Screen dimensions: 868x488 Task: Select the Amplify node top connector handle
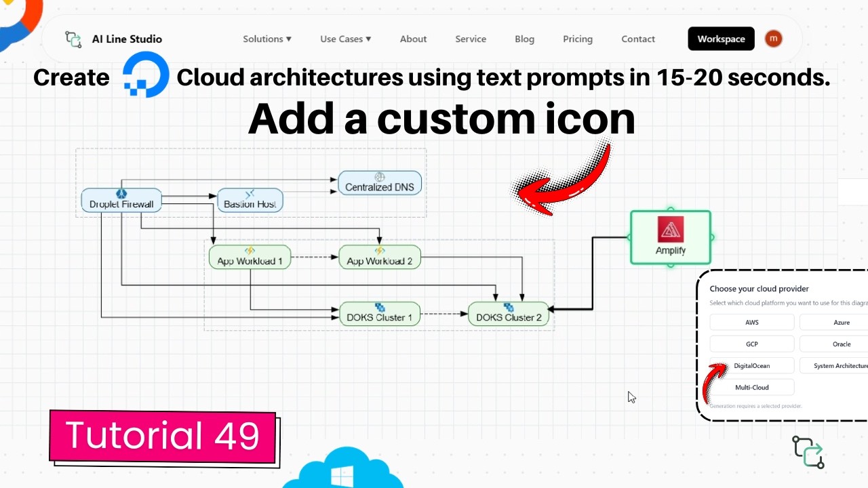point(671,209)
